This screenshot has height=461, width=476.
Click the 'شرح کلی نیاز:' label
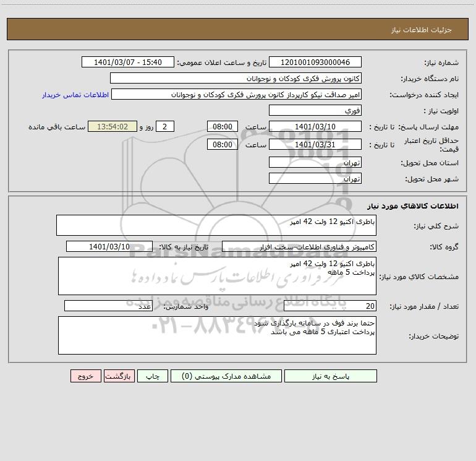[x=436, y=226]
